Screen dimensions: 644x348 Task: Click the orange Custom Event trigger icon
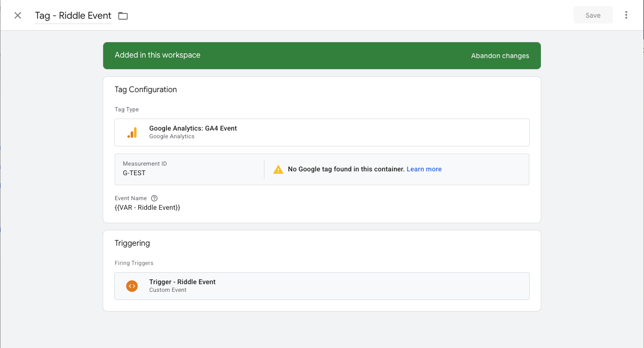[132, 286]
